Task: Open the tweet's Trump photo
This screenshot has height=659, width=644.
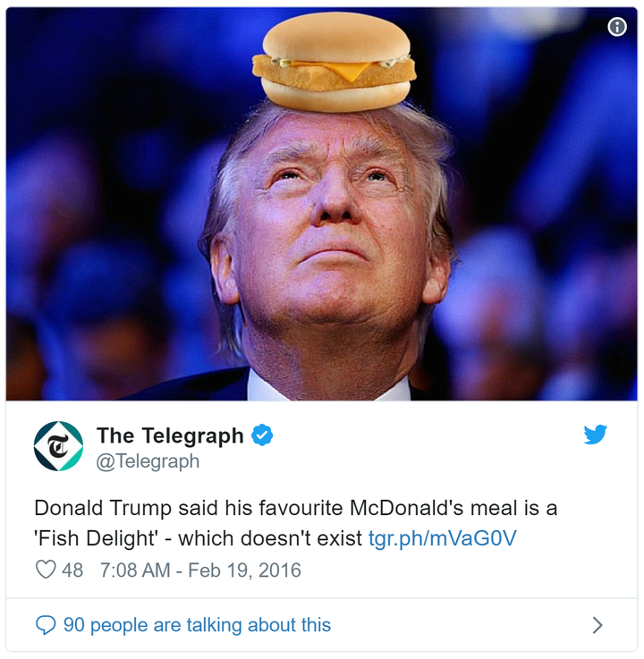Action: (322, 204)
